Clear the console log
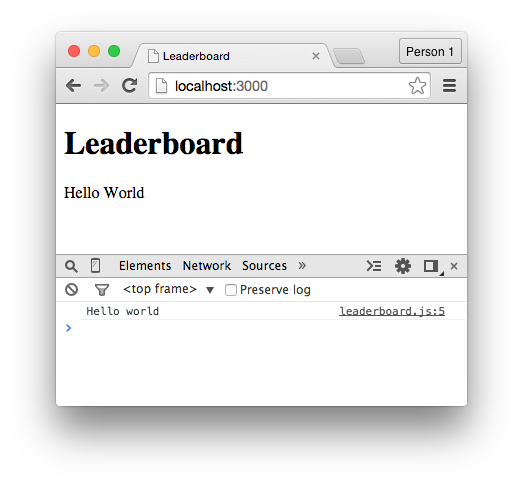 tap(71, 290)
